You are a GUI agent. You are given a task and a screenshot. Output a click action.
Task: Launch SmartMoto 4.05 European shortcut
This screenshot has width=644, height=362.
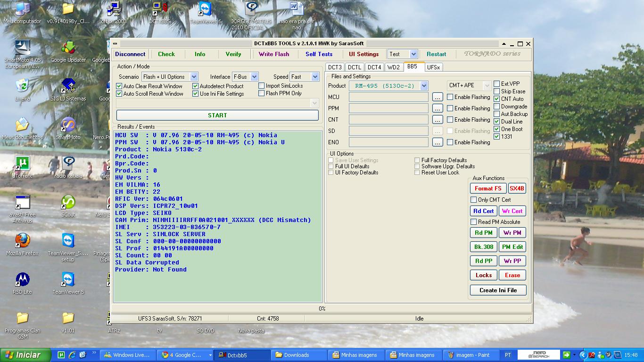[x=22, y=54]
